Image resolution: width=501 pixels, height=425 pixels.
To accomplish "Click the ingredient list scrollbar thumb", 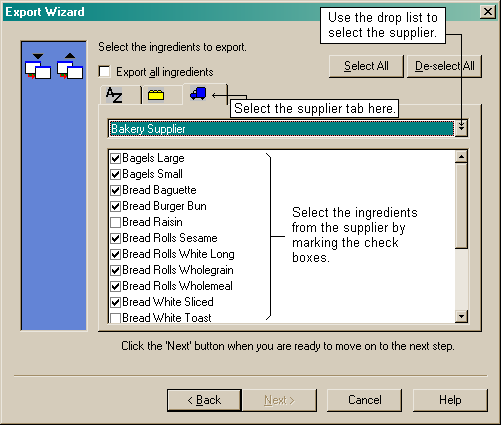I will click(x=461, y=206).
